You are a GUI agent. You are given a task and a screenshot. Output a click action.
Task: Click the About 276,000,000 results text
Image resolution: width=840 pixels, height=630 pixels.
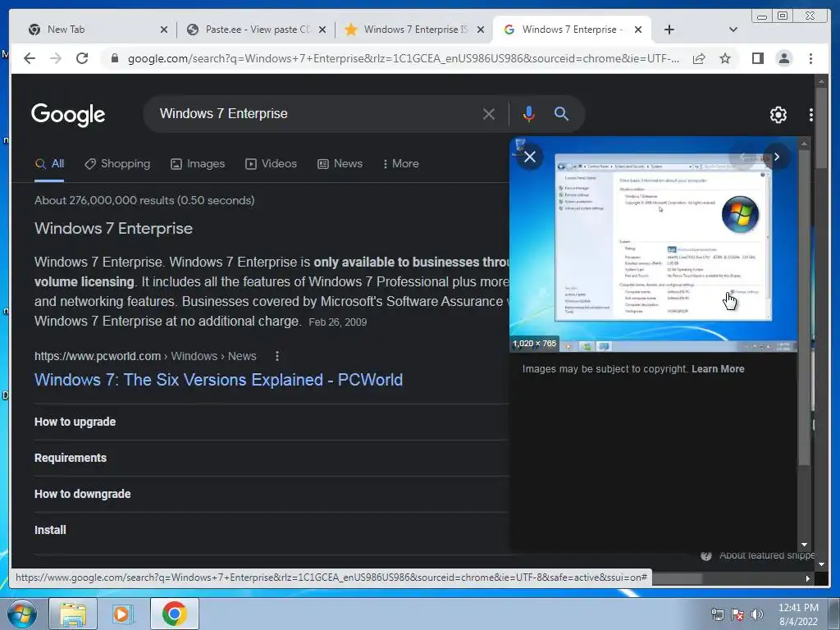[144, 200]
